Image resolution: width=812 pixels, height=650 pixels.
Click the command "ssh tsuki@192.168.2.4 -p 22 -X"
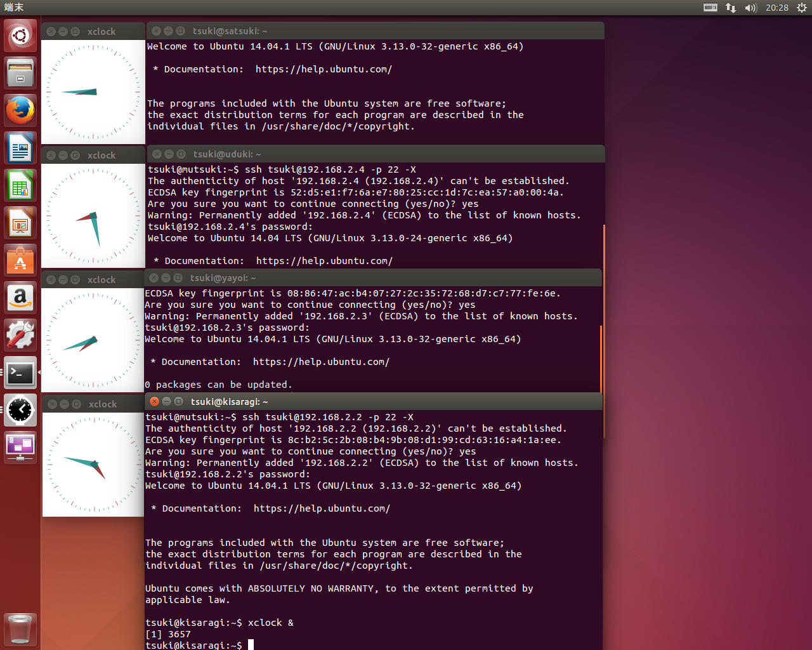(331, 169)
